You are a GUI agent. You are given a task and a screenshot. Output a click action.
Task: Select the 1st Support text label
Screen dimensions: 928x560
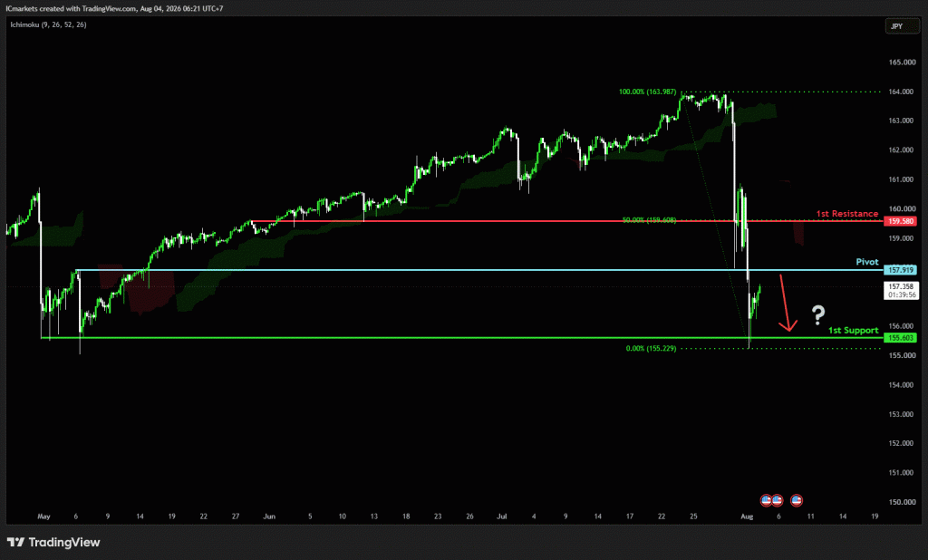(853, 331)
